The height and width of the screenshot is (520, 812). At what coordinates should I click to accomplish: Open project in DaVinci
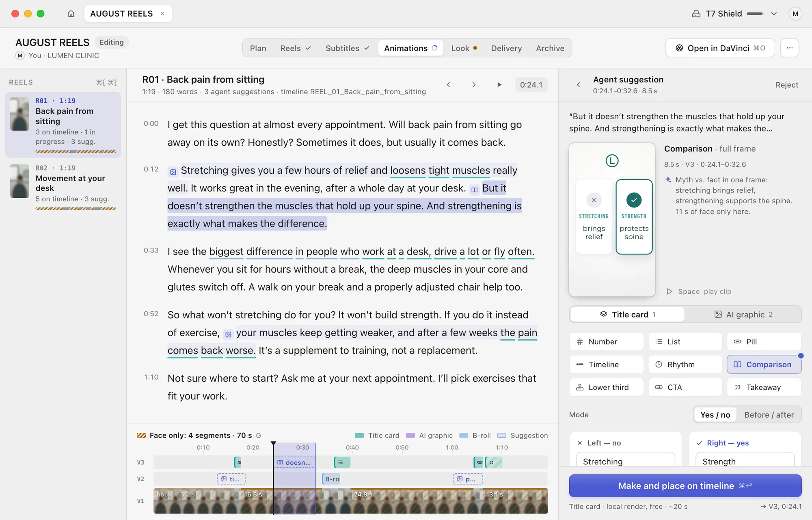point(720,48)
